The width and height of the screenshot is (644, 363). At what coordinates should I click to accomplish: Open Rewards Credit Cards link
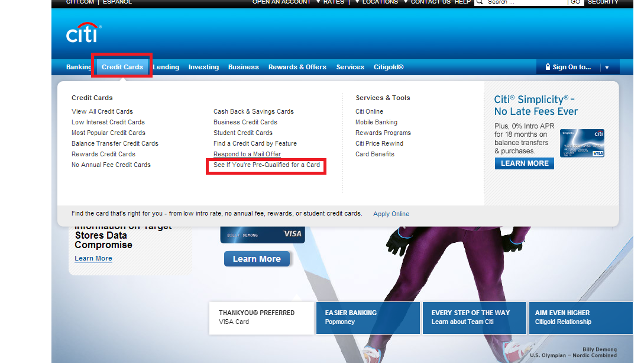(103, 154)
